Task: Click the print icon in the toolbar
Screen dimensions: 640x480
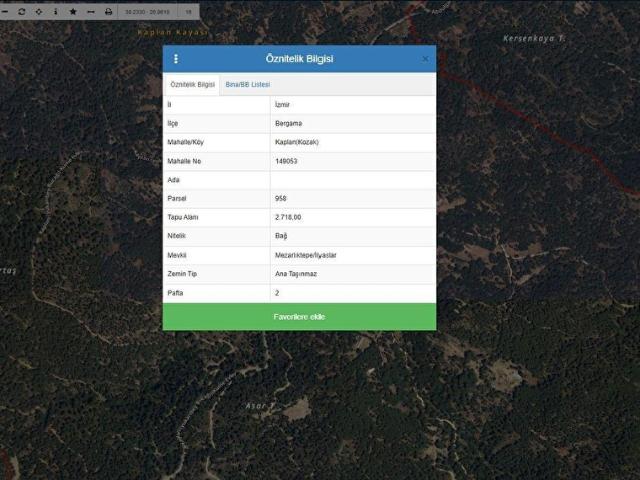Action: click(109, 11)
